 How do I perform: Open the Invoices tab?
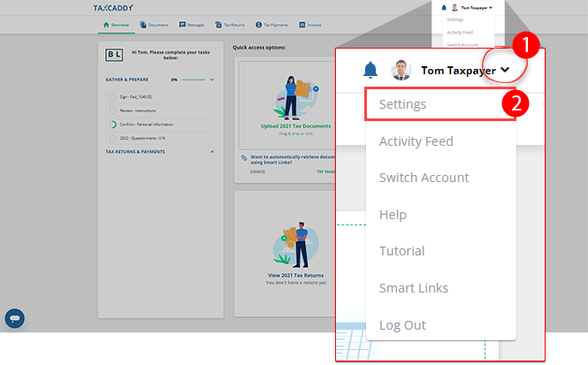310,25
